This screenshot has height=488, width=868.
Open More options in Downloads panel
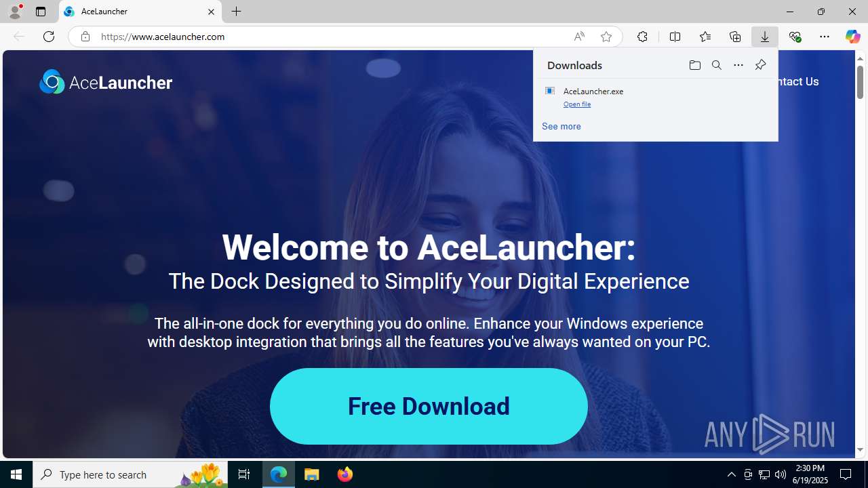coord(738,65)
